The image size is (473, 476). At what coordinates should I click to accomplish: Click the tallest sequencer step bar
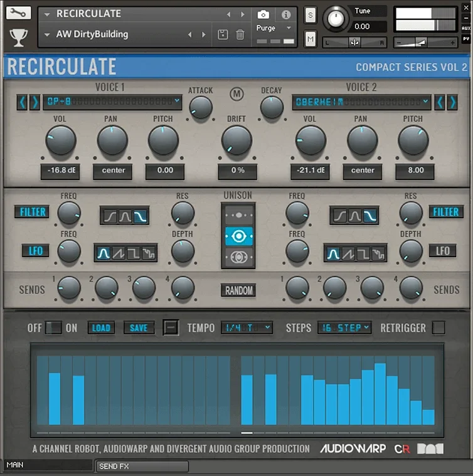pyautogui.click(x=380, y=394)
